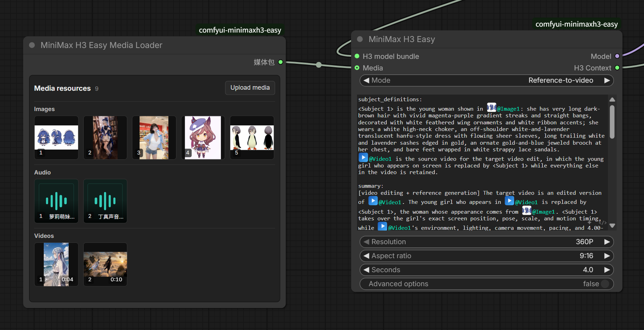Open video 2 with duration 0:10
The width and height of the screenshot is (644, 330).
pos(105,264)
